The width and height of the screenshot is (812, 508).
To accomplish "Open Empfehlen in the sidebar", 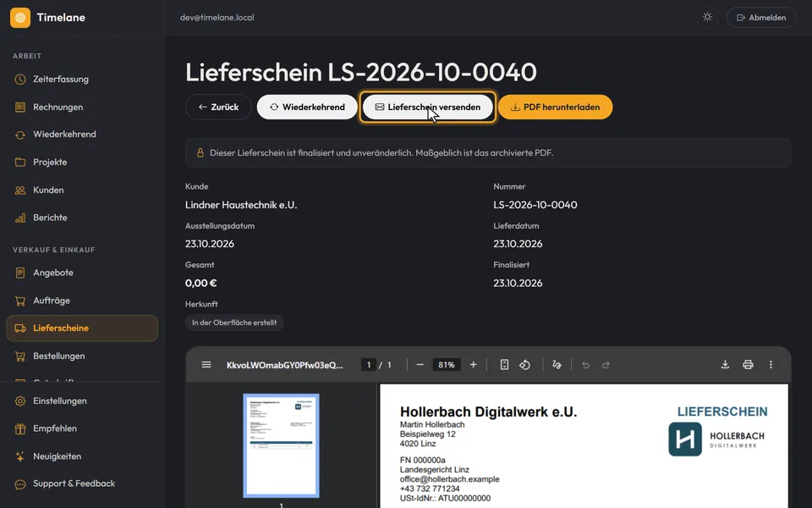I will pos(82,428).
